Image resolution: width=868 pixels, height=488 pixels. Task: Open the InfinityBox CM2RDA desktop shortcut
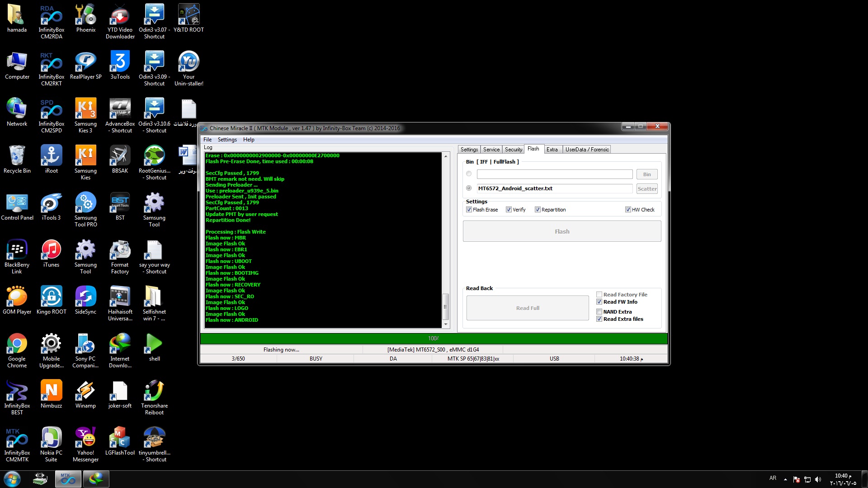(x=51, y=22)
